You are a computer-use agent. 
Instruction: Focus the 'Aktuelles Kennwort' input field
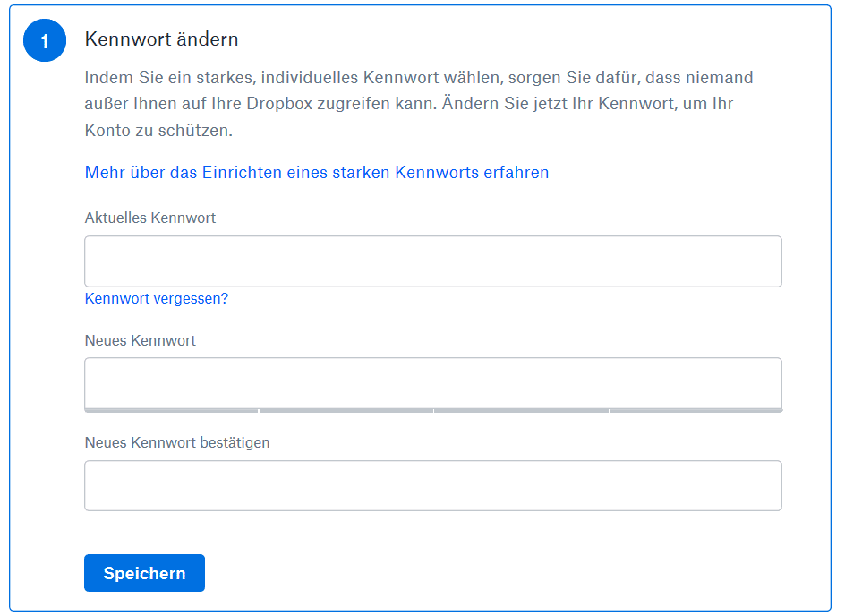click(432, 261)
